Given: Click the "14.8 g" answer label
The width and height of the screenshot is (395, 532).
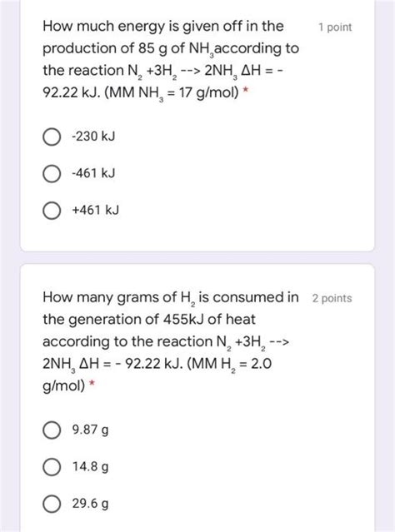Looking at the screenshot, I should pyautogui.click(x=90, y=466).
